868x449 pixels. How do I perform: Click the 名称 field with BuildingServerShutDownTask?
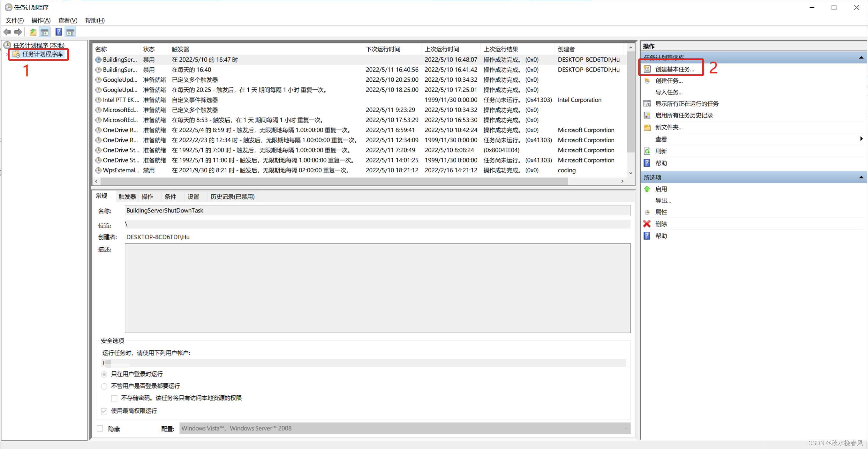(377, 211)
